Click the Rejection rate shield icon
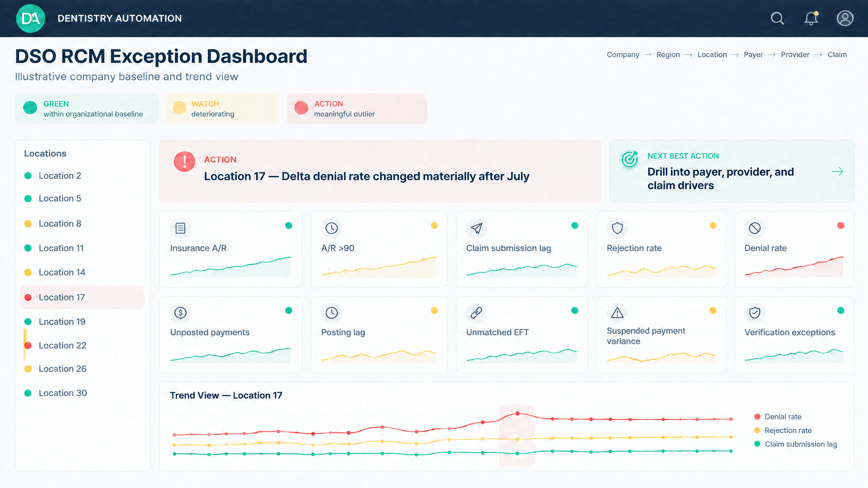 [617, 228]
